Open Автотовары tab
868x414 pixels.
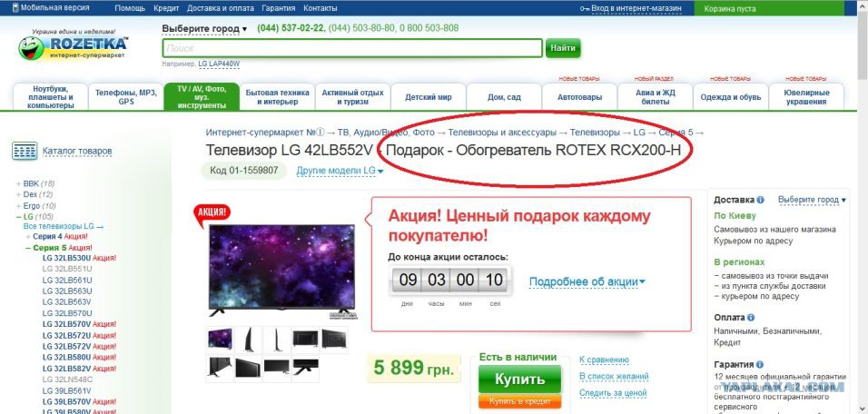pyautogui.click(x=579, y=97)
